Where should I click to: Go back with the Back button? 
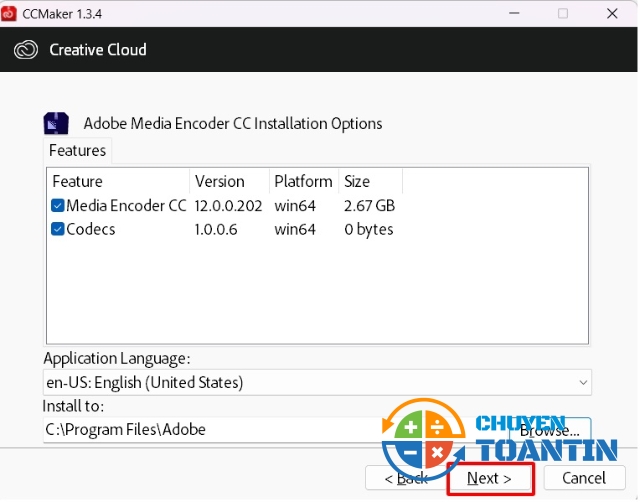click(407, 479)
